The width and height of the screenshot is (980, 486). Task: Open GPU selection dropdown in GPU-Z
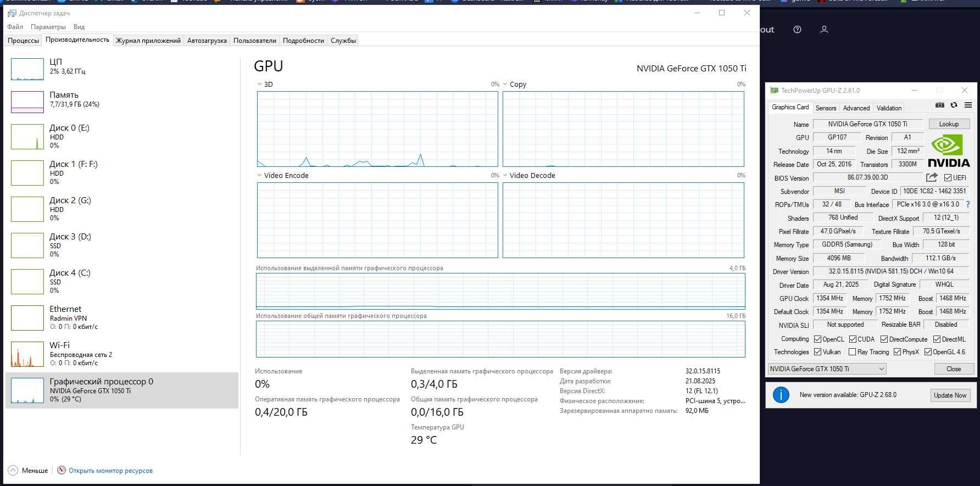(x=827, y=369)
